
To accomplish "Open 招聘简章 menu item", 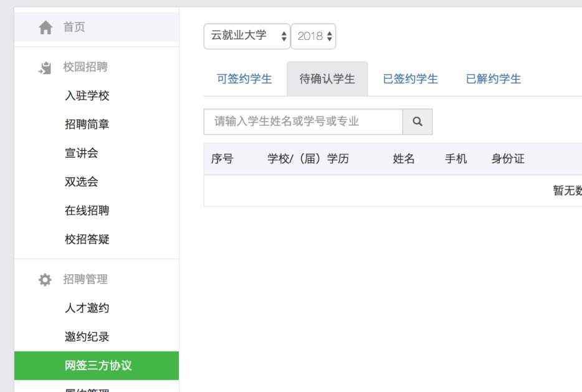I will (87, 125).
